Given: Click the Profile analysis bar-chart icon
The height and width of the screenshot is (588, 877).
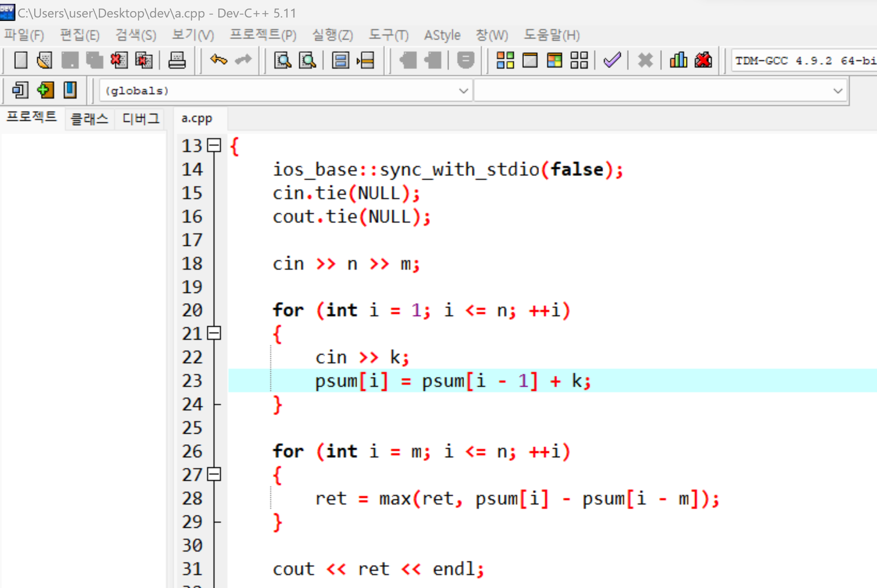Looking at the screenshot, I should click(x=678, y=60).
